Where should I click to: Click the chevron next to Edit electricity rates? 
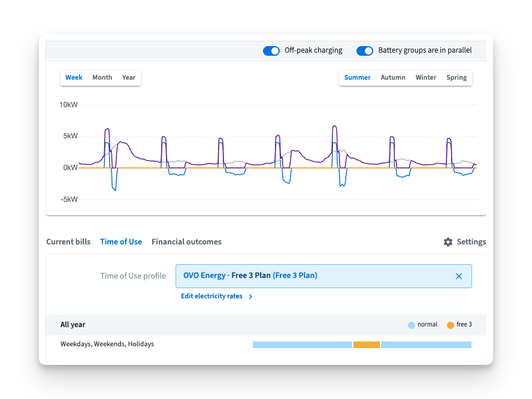tap(250, 297)
